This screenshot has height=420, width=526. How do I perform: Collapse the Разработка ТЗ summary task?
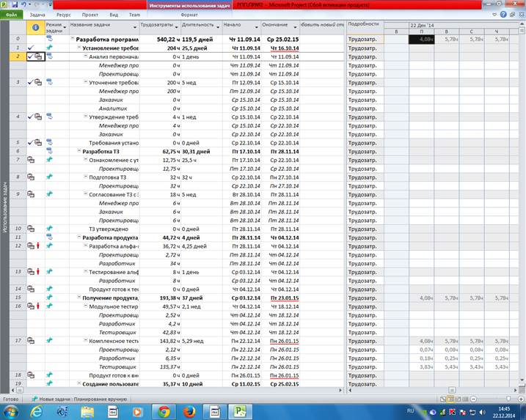[79, 151]
